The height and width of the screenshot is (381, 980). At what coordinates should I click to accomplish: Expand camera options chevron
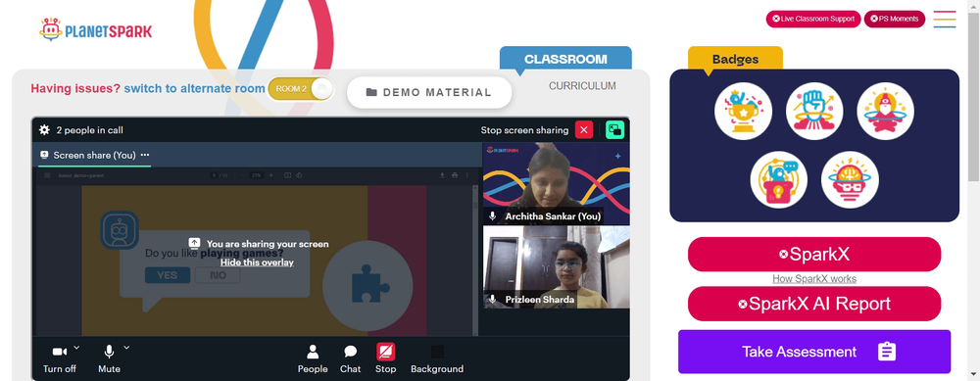(x=76, y=347)
